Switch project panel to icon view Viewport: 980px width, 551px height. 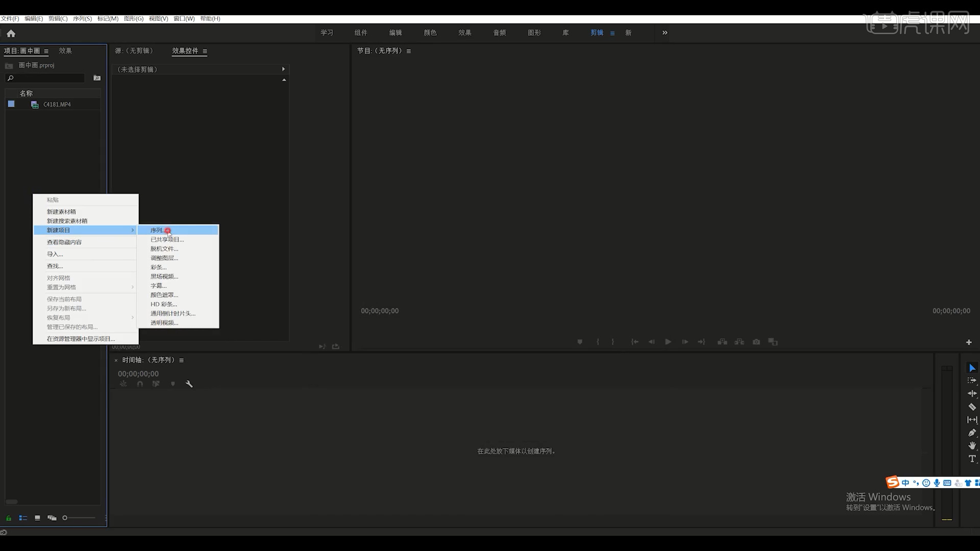[37, 518]
